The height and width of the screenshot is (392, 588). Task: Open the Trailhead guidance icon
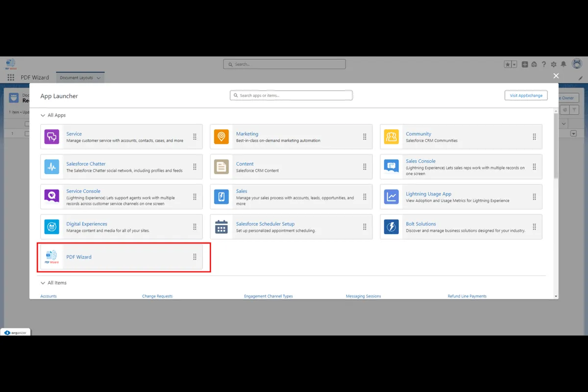534,64
